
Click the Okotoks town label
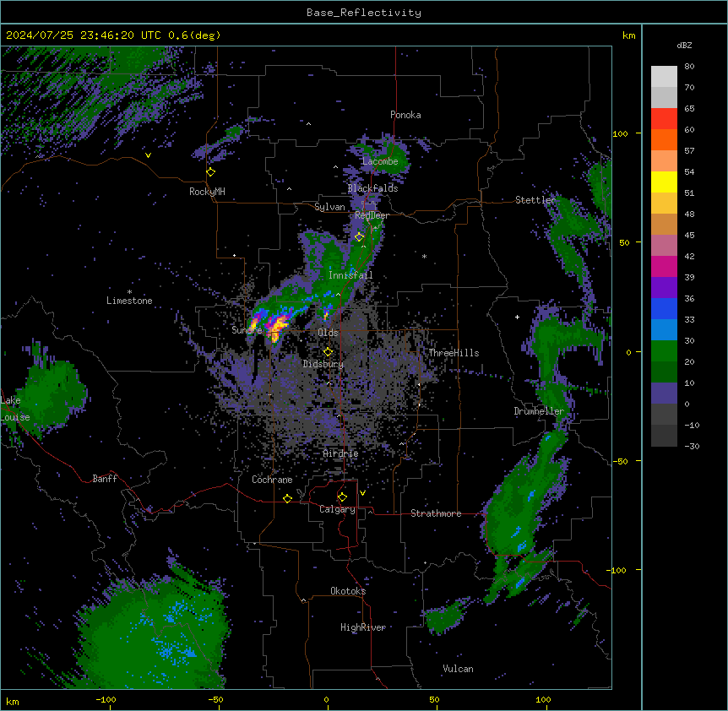(x=348, y=591)
